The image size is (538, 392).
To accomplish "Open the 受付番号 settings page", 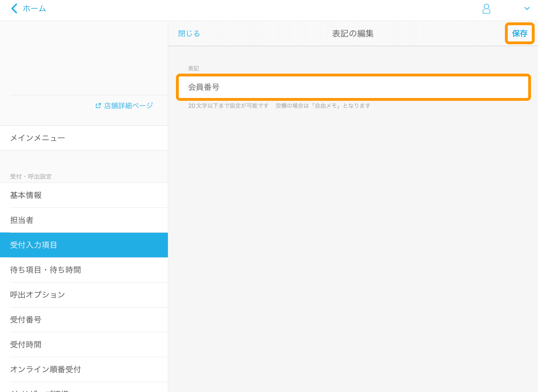I will [x=25, y=319].
